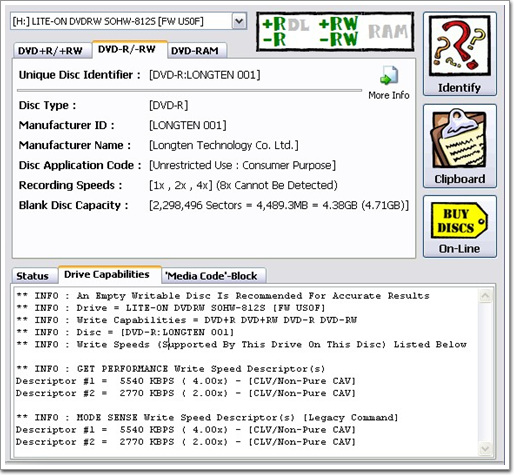Click the Identify question-mark icon
Viewport: 514px width, 475px height.
point(459,46)
